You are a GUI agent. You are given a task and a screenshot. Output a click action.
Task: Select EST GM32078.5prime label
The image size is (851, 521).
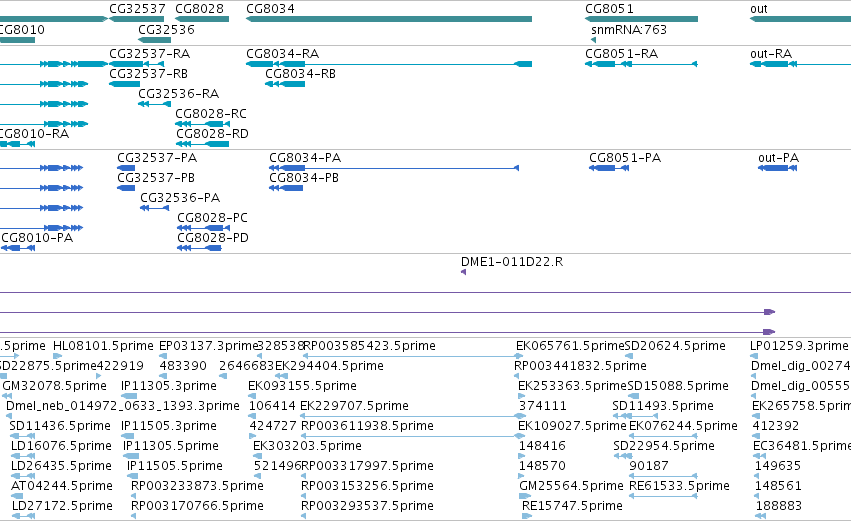(54, 386)
